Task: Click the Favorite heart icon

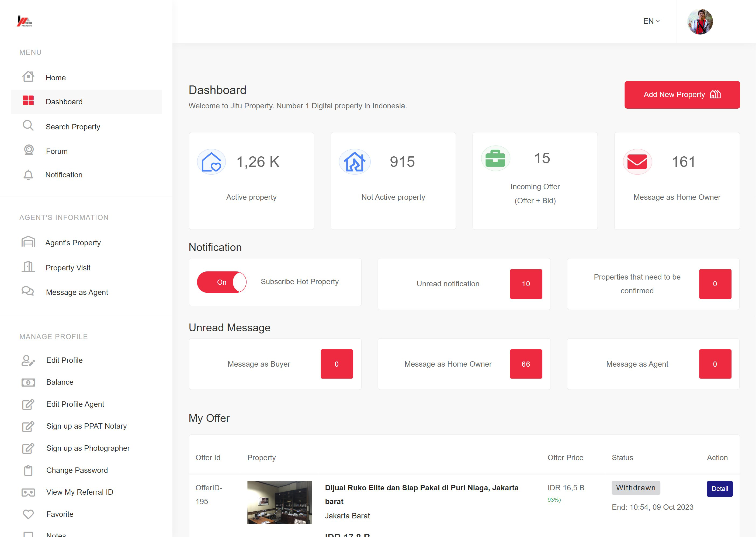Action: pyautogui.click(x=28, y=514)
